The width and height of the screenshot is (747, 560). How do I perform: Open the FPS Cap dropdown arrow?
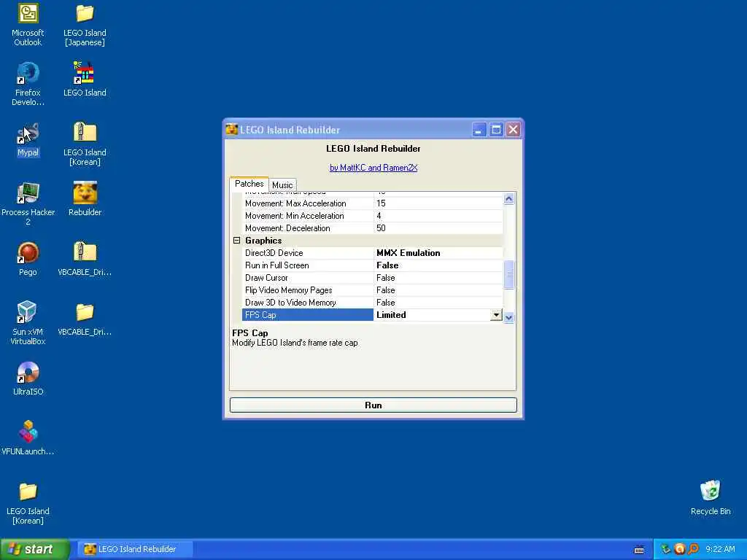496,315
